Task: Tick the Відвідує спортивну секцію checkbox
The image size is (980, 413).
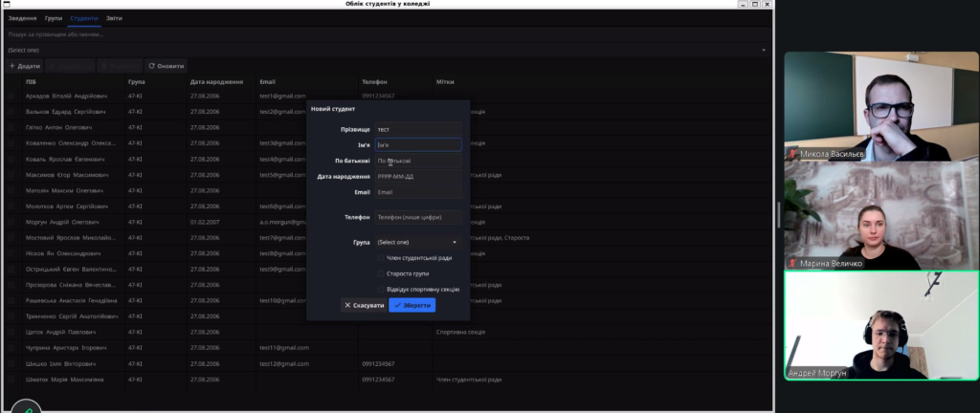Action: [380, 289]
